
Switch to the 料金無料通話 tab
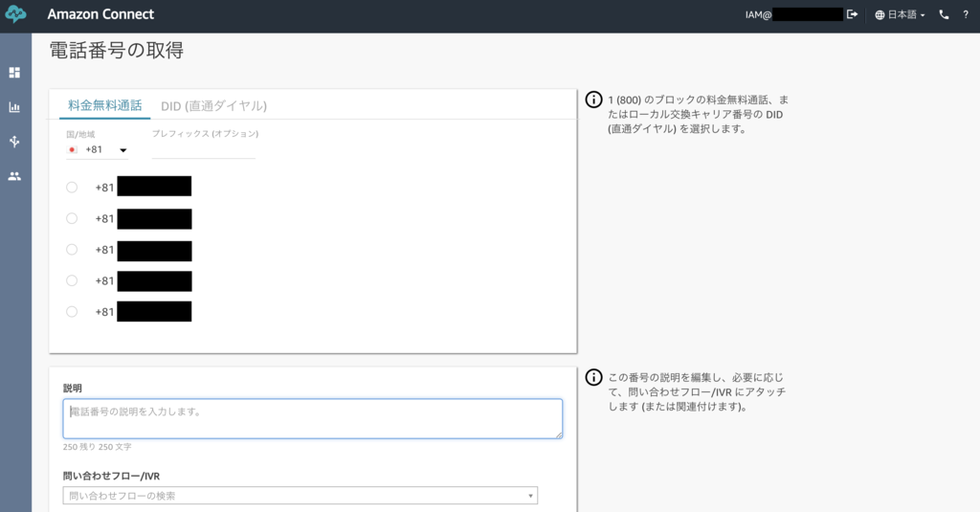point(105,105)
